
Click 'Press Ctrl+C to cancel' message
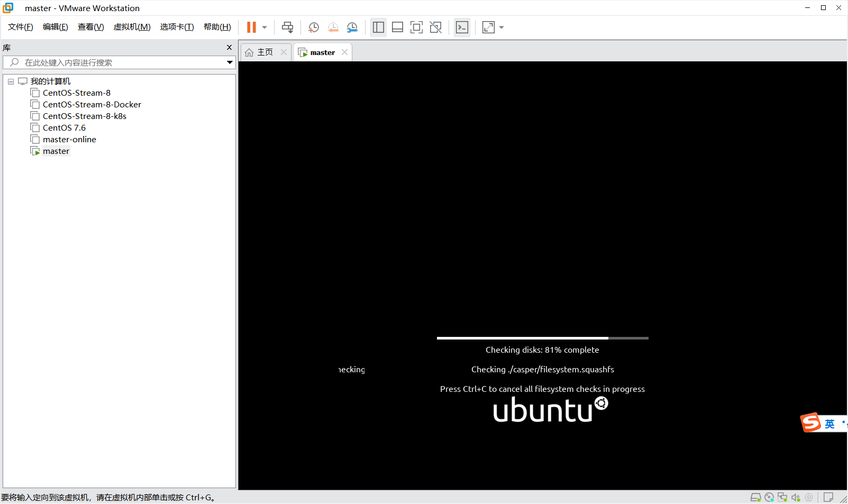coord(542,389)
